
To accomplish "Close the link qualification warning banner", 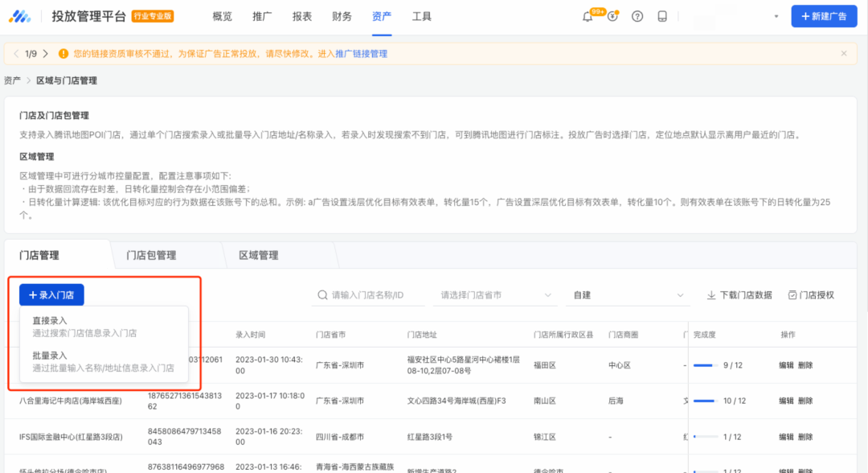I will pyautogui.click(x=843, y=53).
